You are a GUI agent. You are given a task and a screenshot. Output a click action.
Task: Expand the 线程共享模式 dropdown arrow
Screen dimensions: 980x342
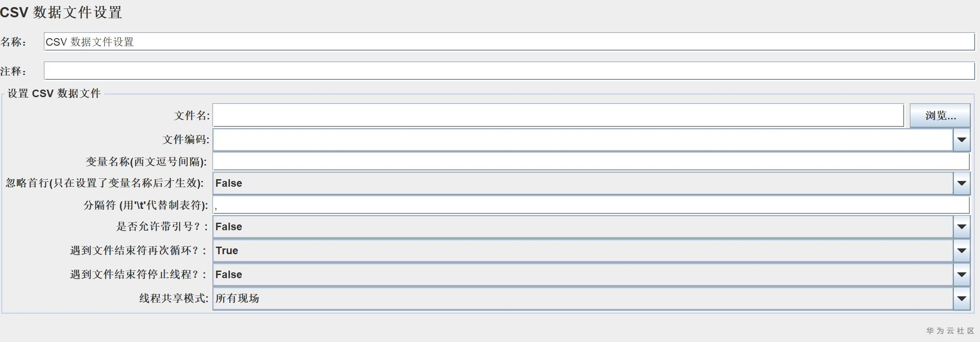click(961, 299)
